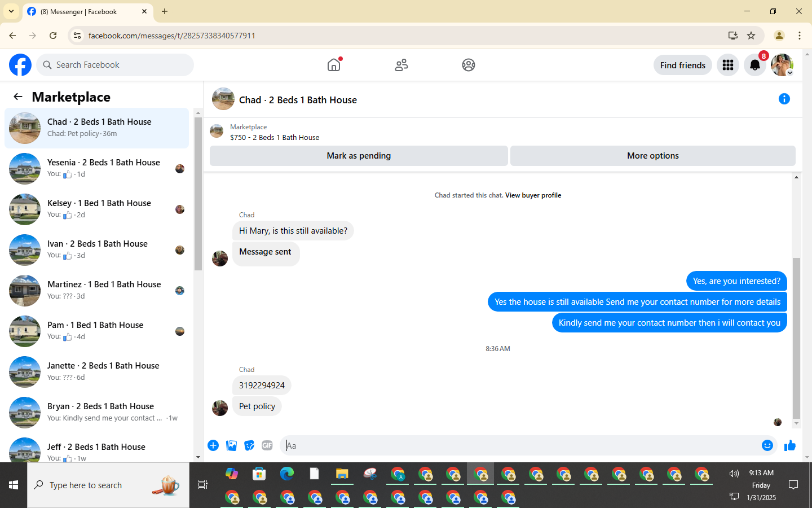Open more actions plus icon in composer

click(x=213, y=445)
